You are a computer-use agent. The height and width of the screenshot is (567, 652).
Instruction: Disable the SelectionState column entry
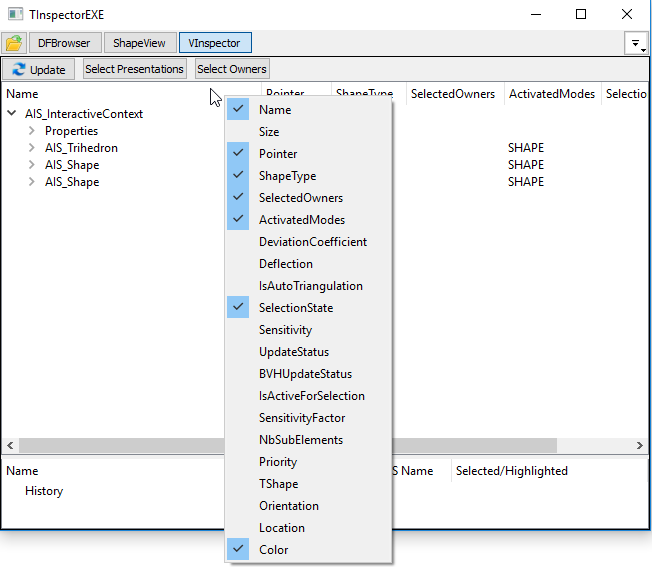point(295,308)
